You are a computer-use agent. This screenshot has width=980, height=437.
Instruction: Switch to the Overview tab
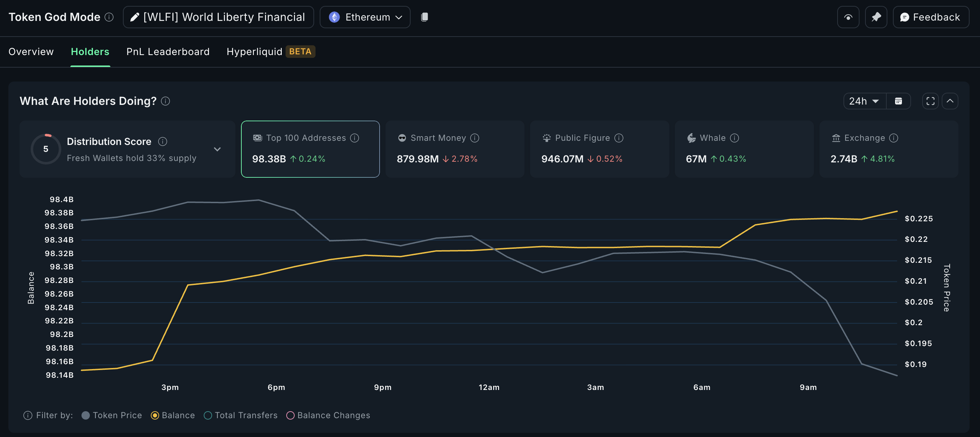31,52
